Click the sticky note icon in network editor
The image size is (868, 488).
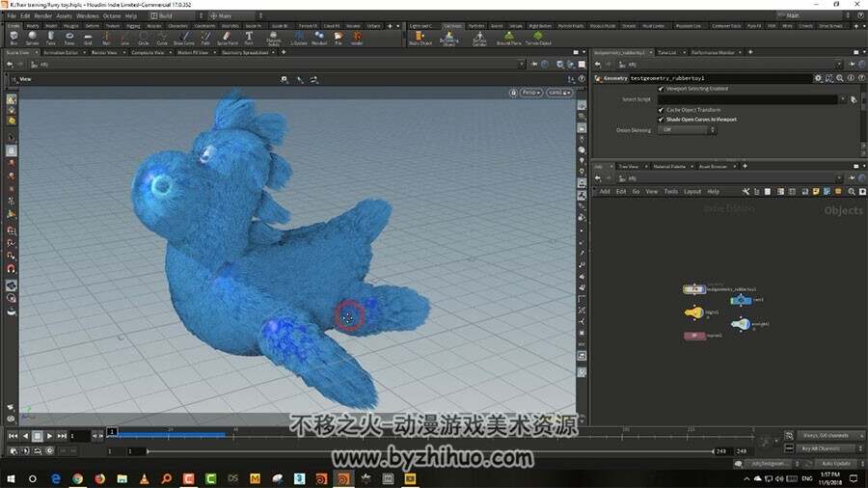[x=815, y=191]
